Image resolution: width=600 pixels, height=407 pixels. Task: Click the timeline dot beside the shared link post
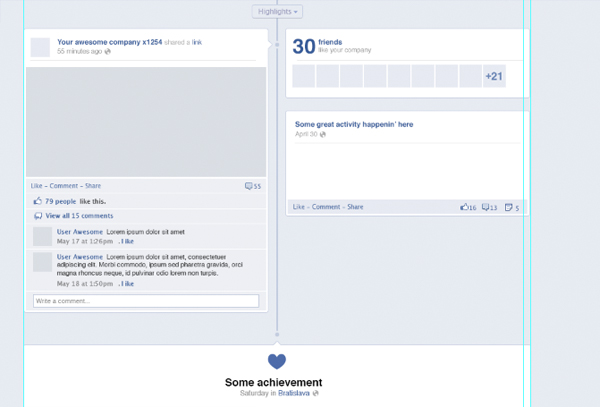[x=277, y=45]
